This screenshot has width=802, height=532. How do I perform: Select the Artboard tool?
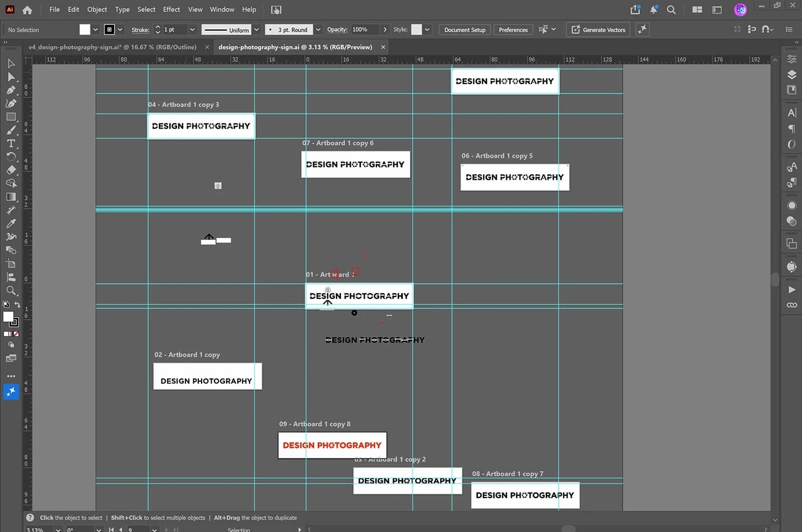[11, 264]
